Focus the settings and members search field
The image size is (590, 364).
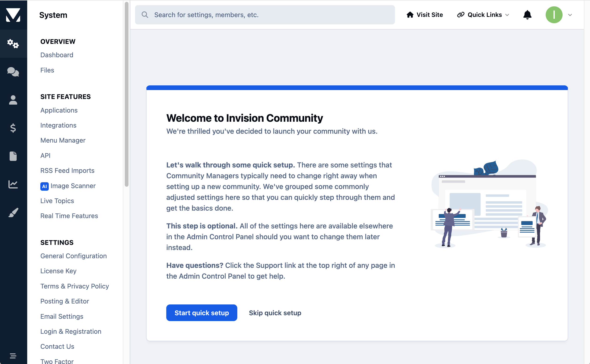click(265, 15)
